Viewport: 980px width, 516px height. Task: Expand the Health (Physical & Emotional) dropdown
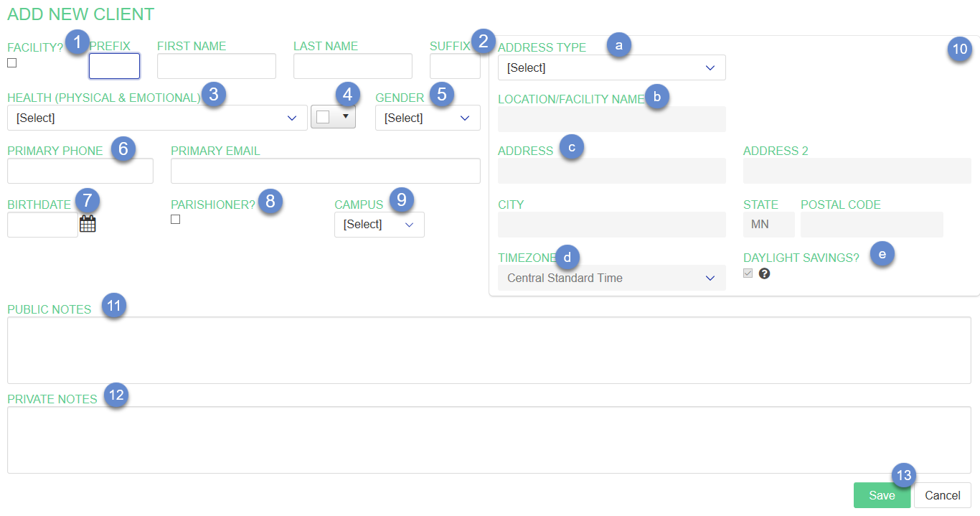[157, 118]
